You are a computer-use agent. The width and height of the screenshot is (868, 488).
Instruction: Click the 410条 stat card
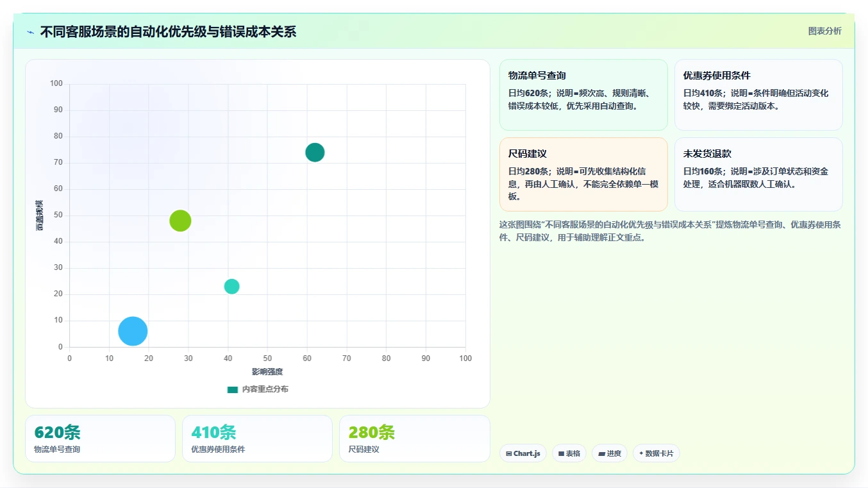pyautogui.click(x=257, y=439)
